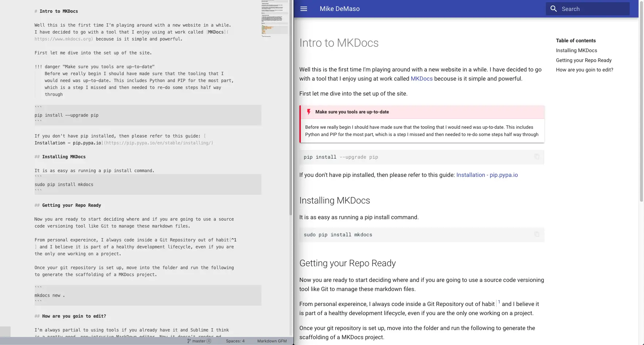Click '## Installing MKDocs' line in editor
The width and height of the screenshot is (644, 345).
[x=60, y=157]
